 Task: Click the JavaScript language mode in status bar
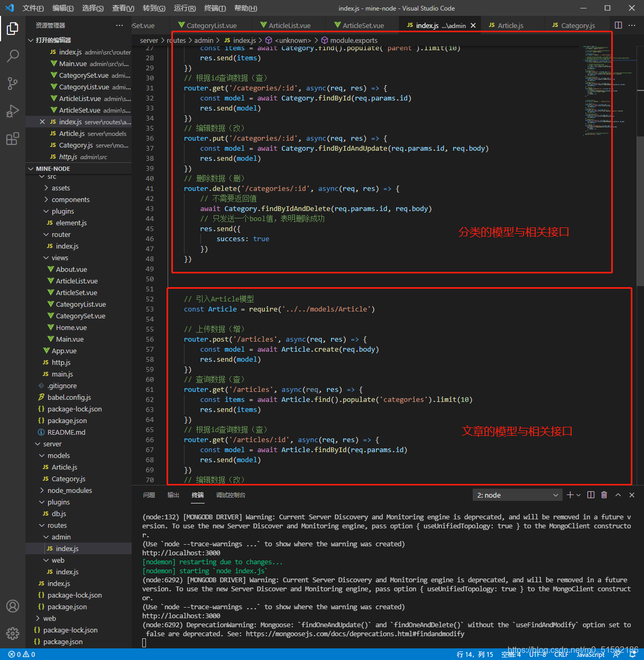(590, 654)
